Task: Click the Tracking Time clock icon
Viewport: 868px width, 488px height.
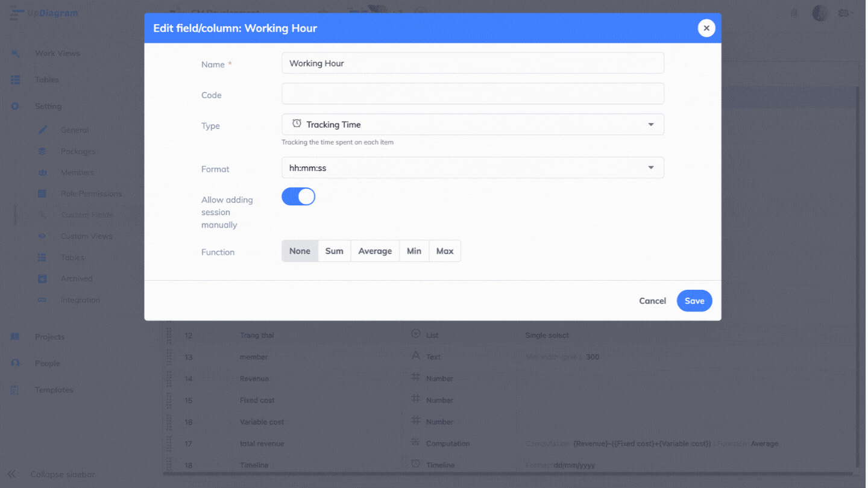Action: point(297,124)
